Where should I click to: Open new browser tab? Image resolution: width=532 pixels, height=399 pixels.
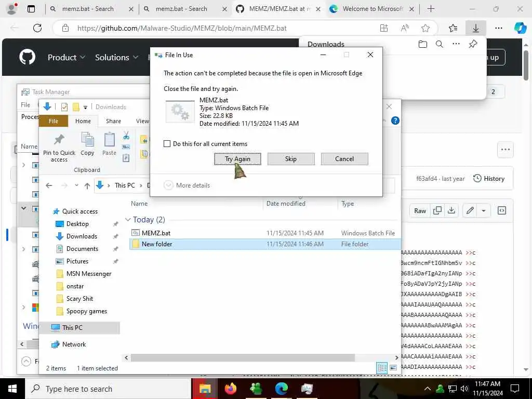431,9
